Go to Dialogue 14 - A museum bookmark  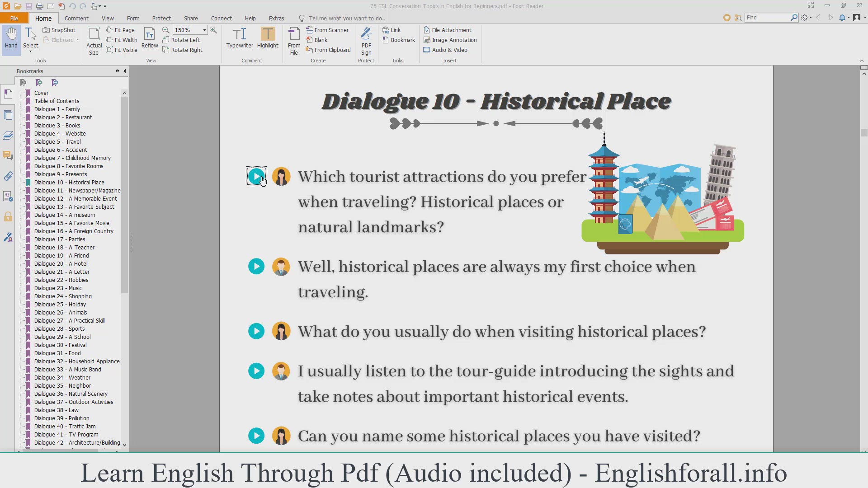coord(65,215)
